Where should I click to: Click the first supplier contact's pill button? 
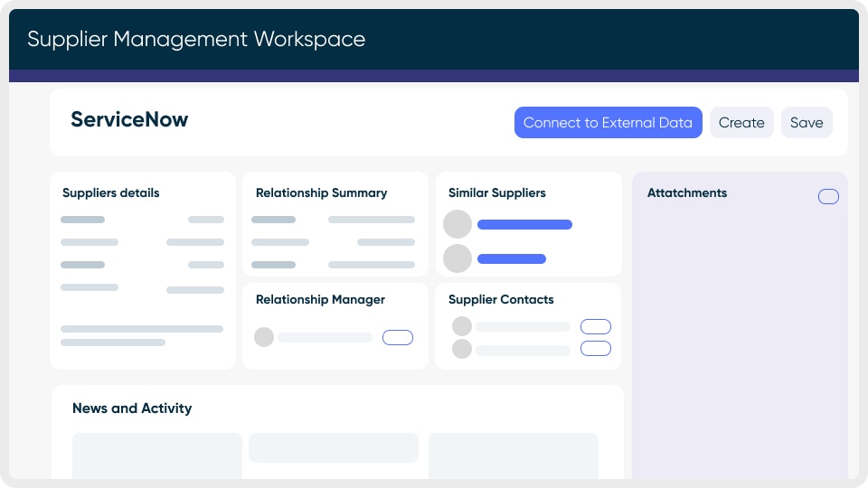coord(596,326)
